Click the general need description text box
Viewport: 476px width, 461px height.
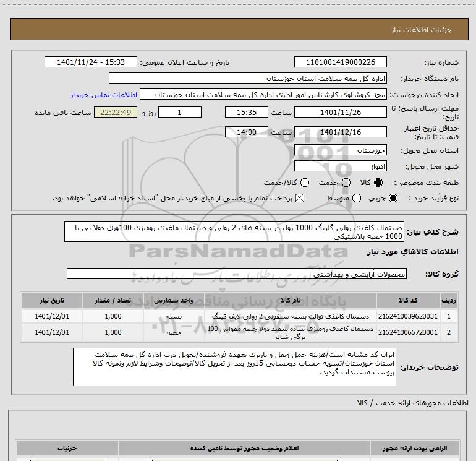click(234, 231)
